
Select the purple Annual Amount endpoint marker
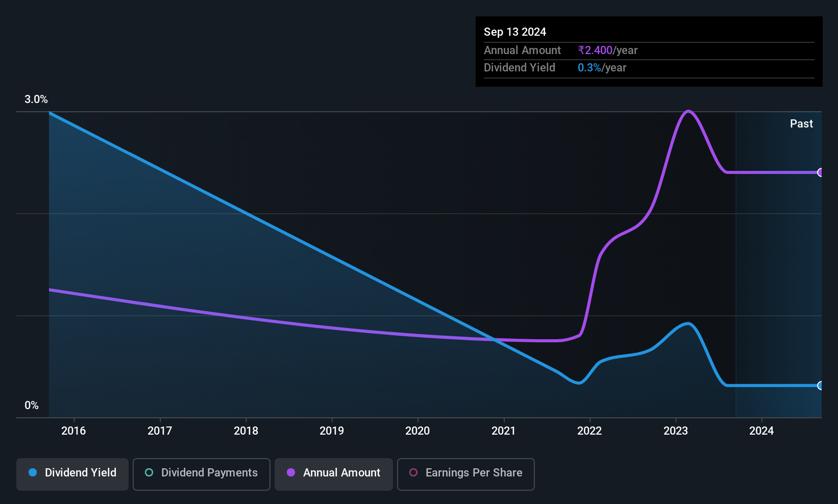(x=820, y=172)
